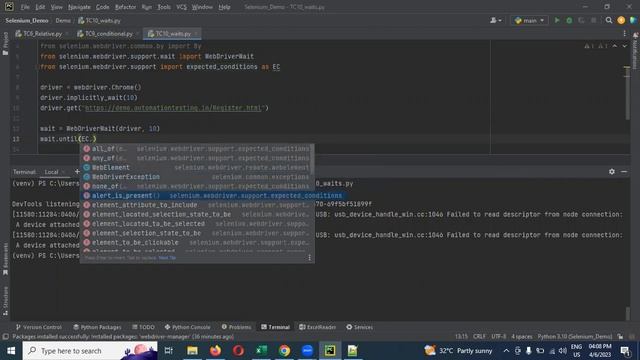Open Windows Task View button
Image resolution: width=640 pixels, height=360 pixels.
click(169, 351)
